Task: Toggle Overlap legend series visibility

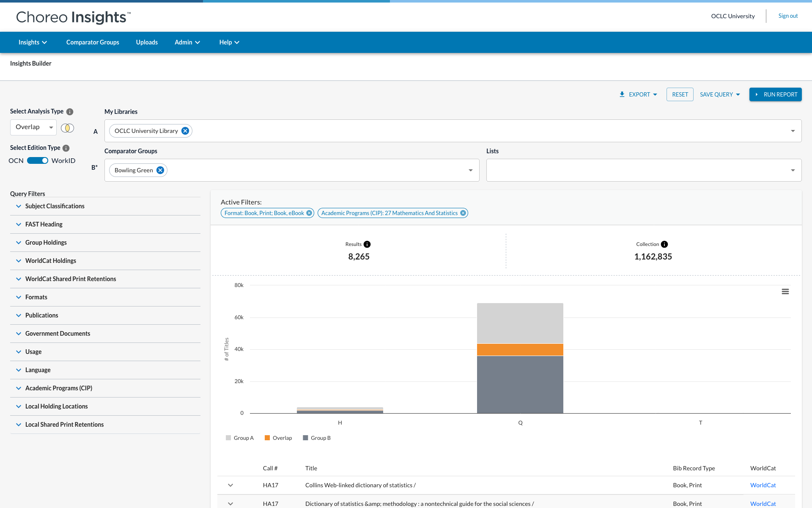Action: (x=278, y=438)
